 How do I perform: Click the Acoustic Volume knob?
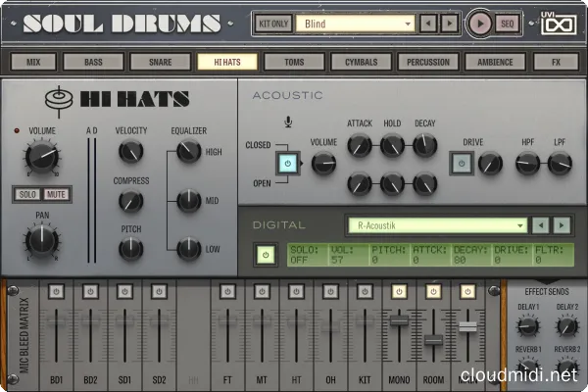click(x=323, y=164)
